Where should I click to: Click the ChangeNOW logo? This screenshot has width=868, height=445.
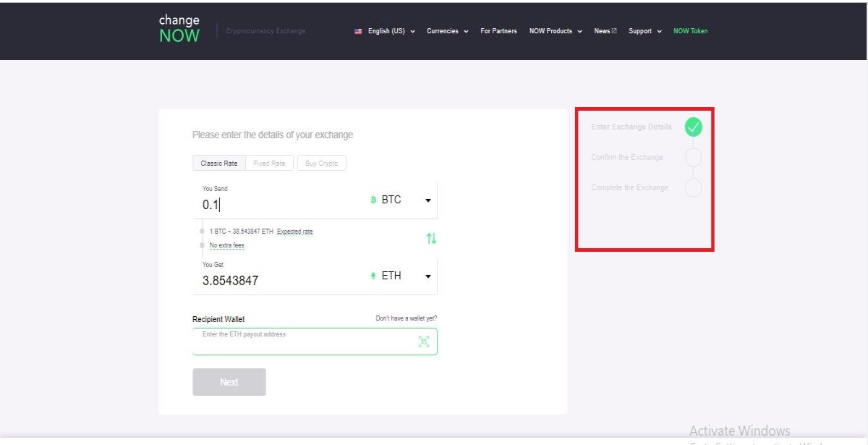pyautogui.click(x=179, y=29)
